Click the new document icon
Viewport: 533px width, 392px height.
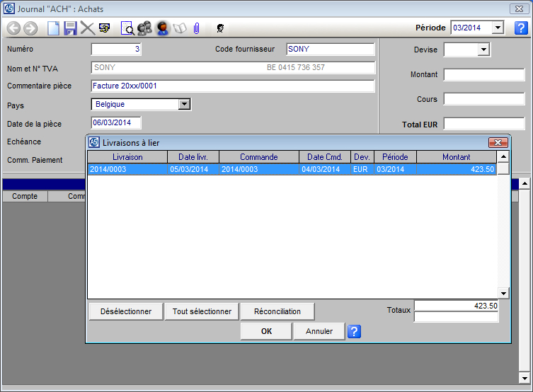[53, 28]
